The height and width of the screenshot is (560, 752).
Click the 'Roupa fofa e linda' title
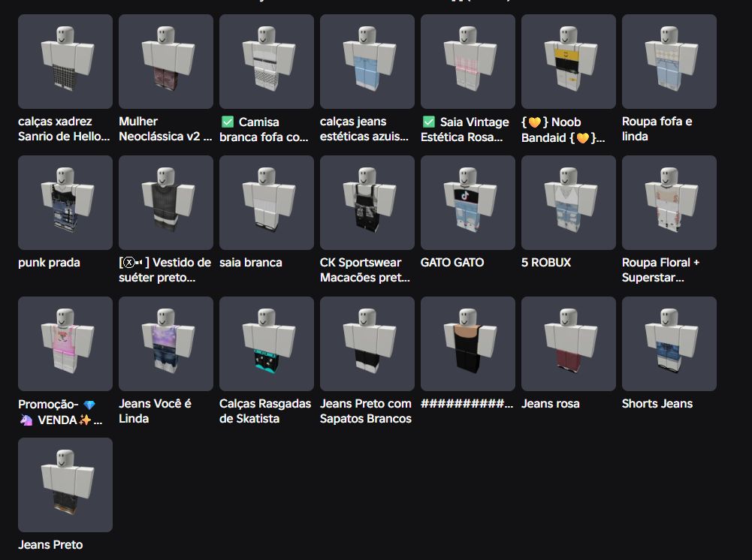pos(657,129)
